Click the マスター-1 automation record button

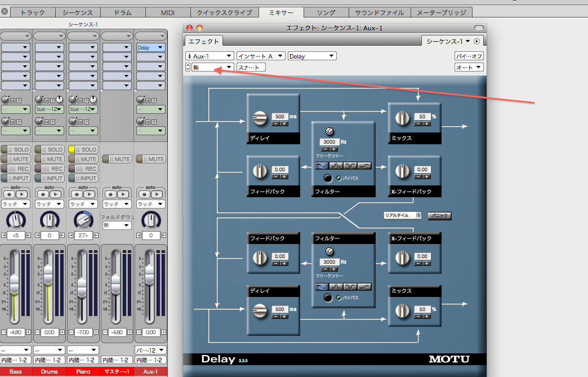[x=110, y=194]
